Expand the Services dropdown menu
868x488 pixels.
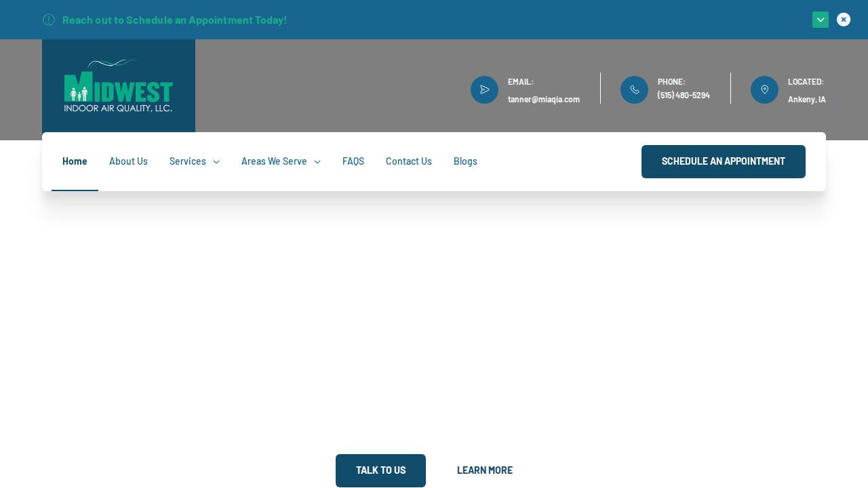pos(188,161)
